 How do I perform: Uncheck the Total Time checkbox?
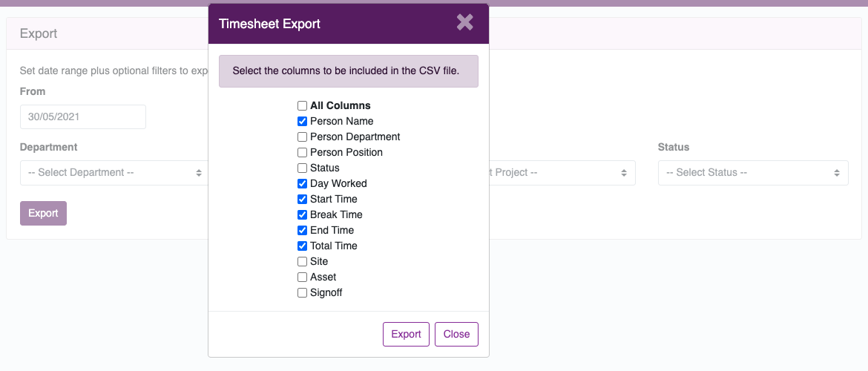302,246
